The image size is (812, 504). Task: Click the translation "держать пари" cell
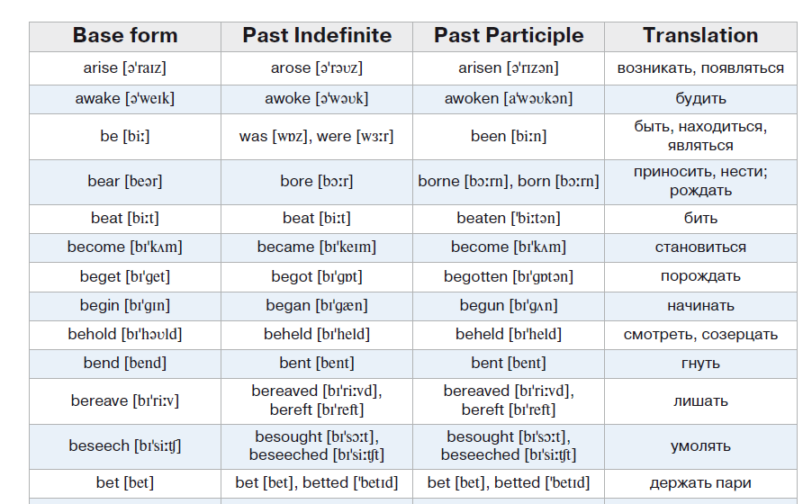(700, 483)
